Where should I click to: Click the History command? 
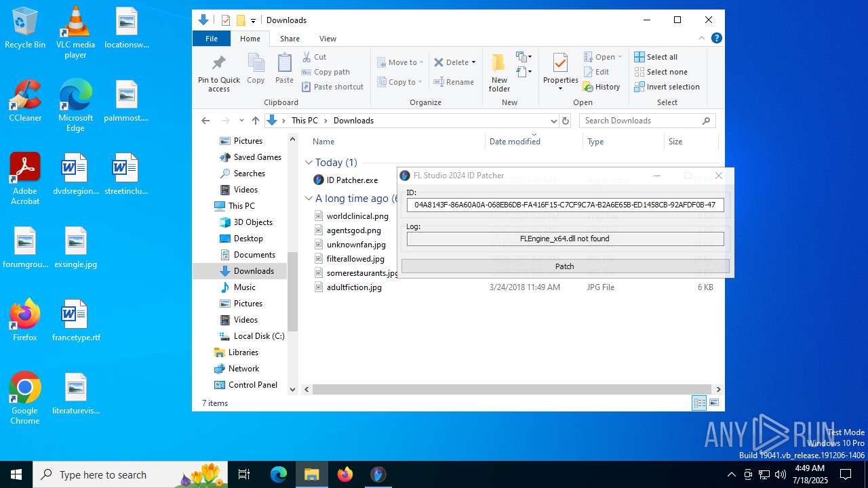pyautogui.click(x=601, y=87)
